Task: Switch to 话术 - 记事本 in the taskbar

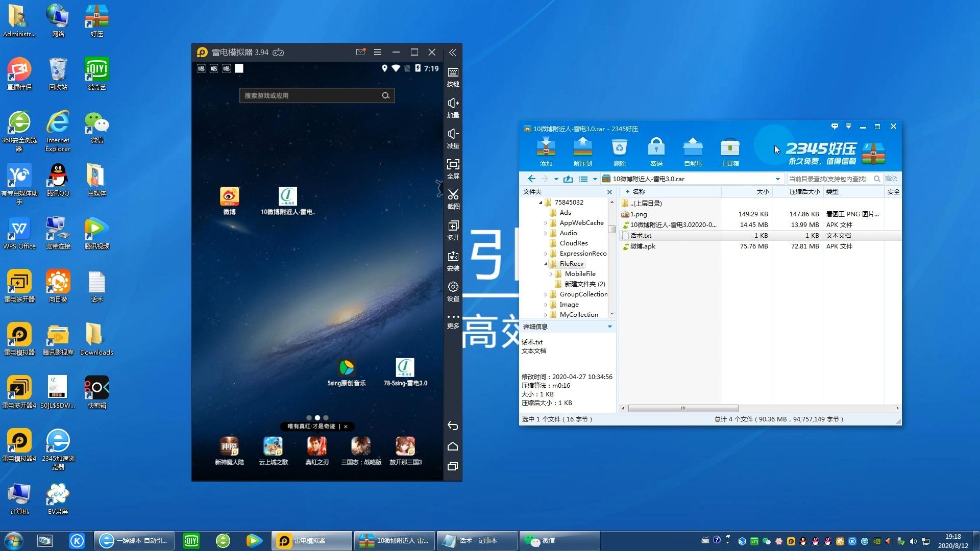Action: (477, 540)
